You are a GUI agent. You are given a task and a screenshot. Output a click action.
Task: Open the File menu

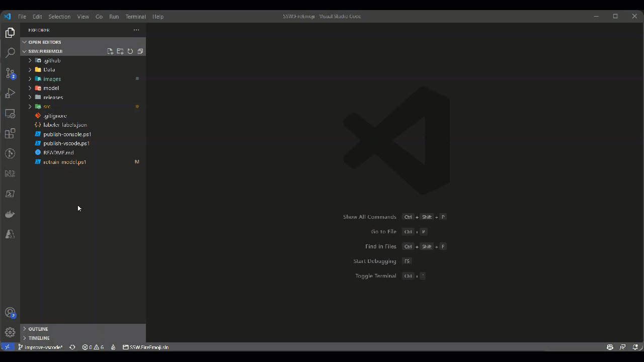[22, 17]
